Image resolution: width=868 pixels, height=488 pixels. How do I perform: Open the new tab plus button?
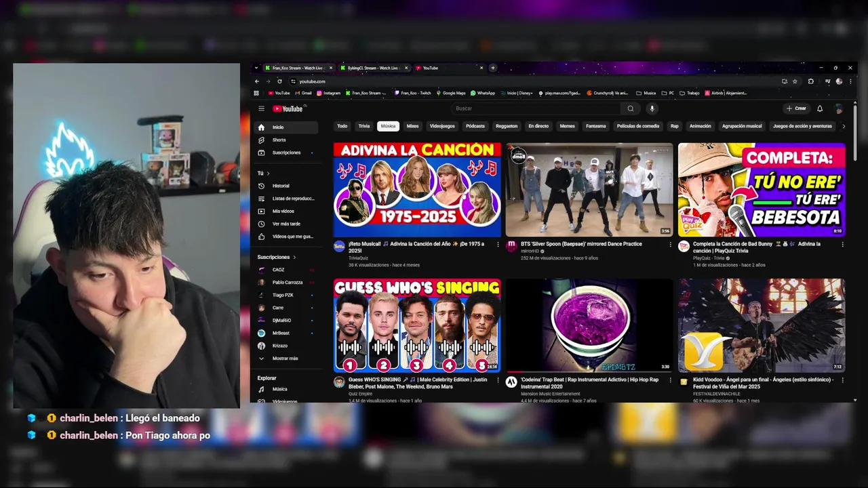(493, 68)
